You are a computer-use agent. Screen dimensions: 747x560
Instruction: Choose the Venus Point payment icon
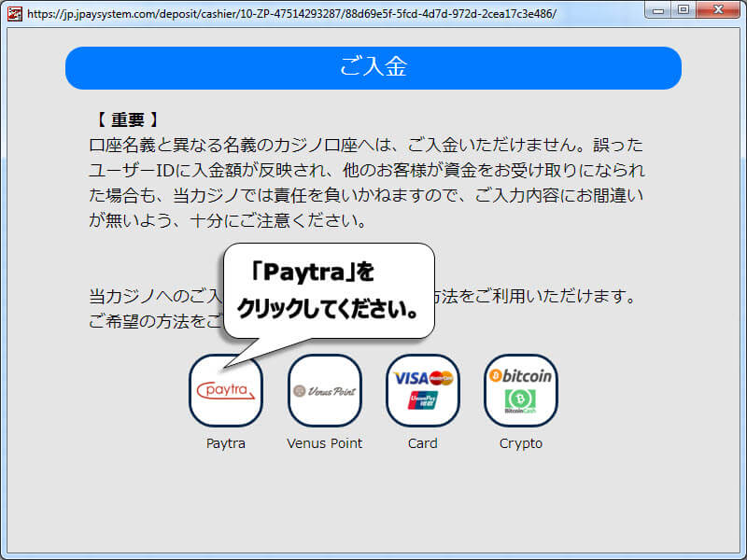[324, 390]
